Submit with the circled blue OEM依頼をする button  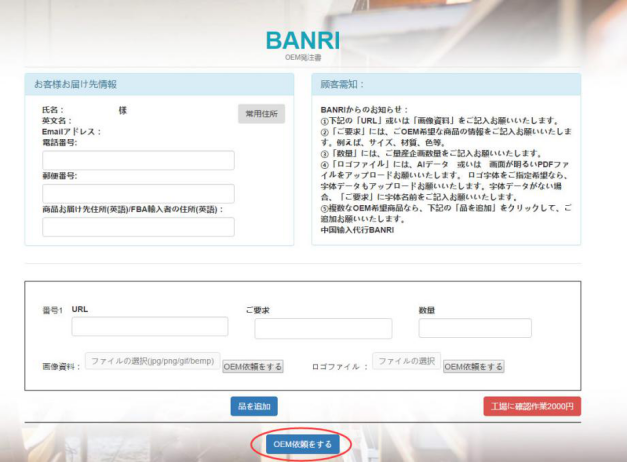[x=301, y=444]
